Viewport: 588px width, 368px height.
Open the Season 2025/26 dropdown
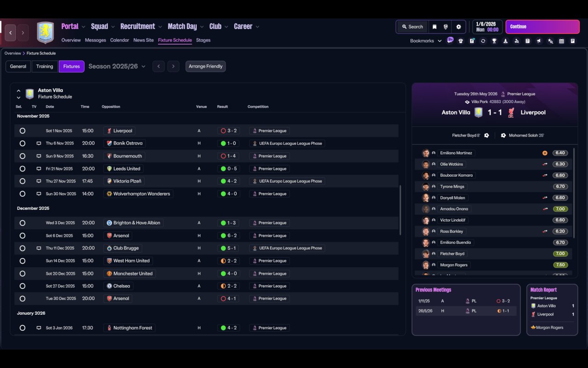coord(117,66)
